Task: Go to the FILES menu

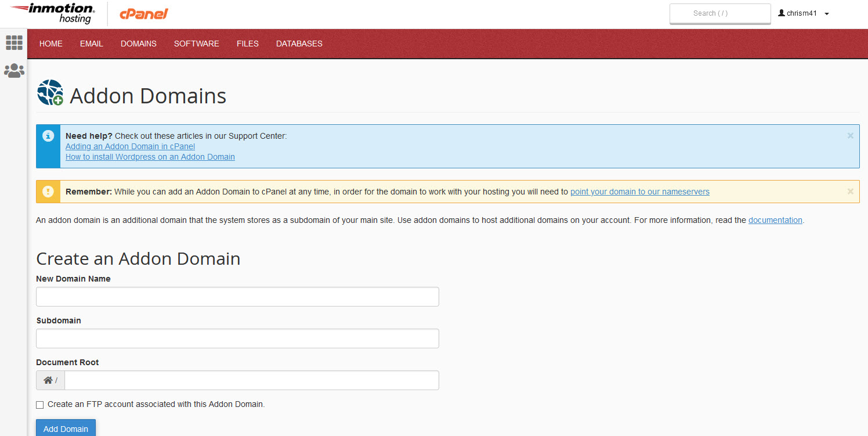Action: [x=248, y=44]
